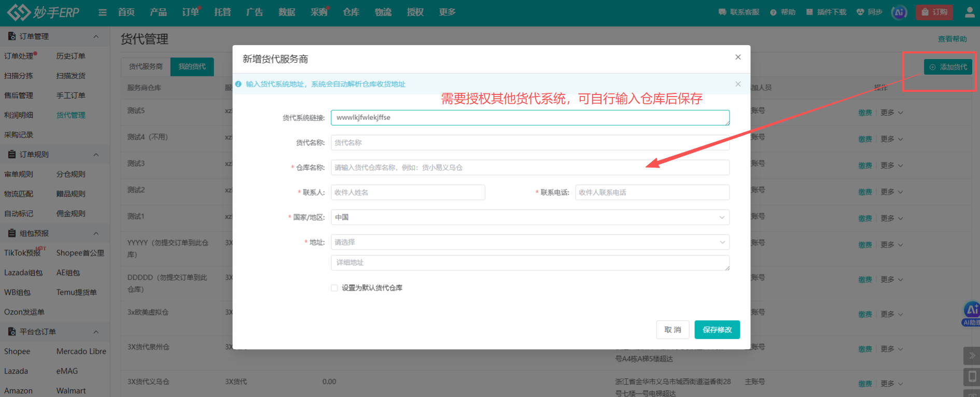Open 扫描发货 in sidebar
The height and width of the screenshot is (397, 980).
[71, 76]
